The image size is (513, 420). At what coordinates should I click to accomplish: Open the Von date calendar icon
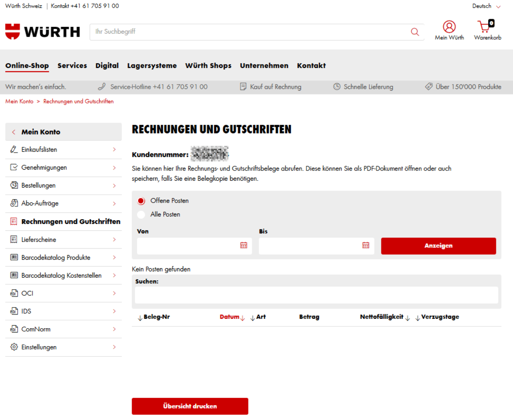244,245
